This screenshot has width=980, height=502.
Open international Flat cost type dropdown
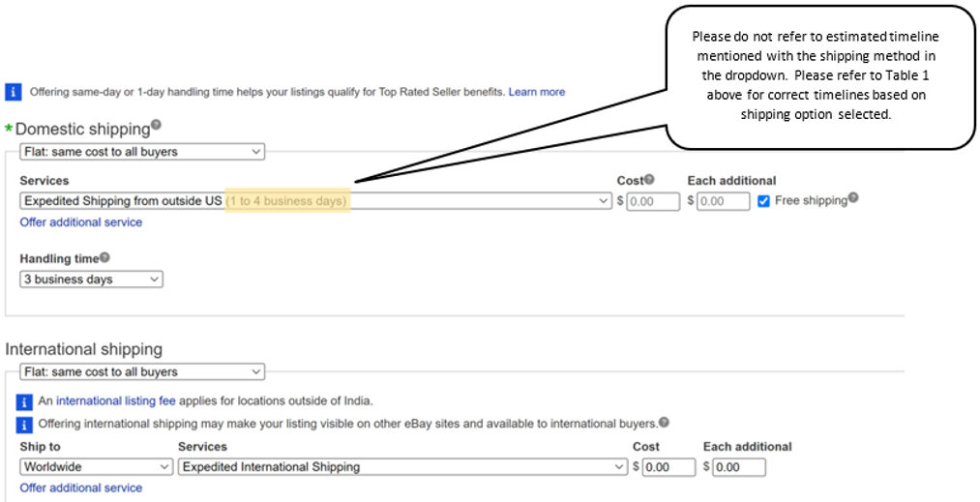(141, 371)
